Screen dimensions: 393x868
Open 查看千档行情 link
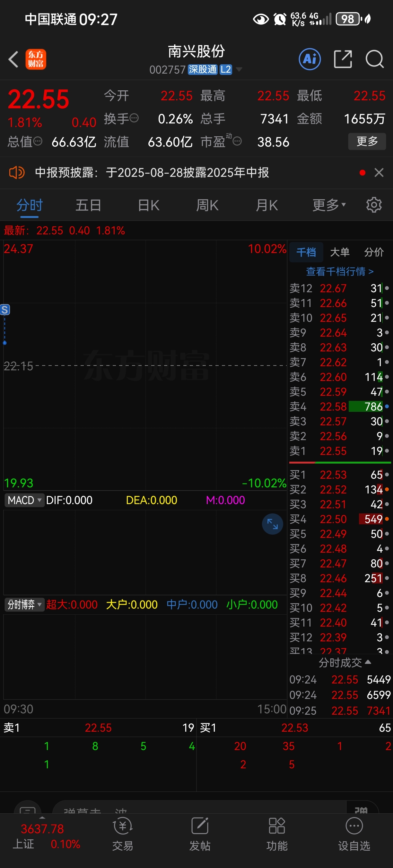click(x=340, y=272)
